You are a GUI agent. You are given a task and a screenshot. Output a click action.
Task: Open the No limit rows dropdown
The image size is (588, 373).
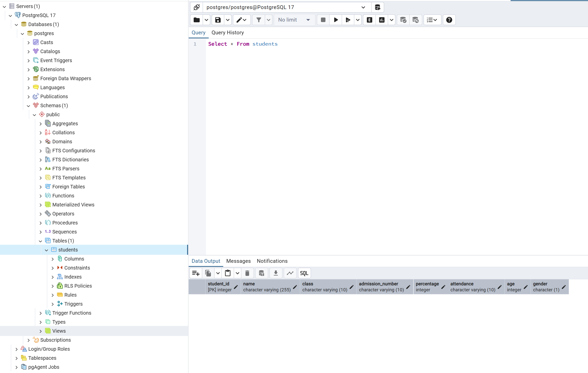(x=294, y=20)
